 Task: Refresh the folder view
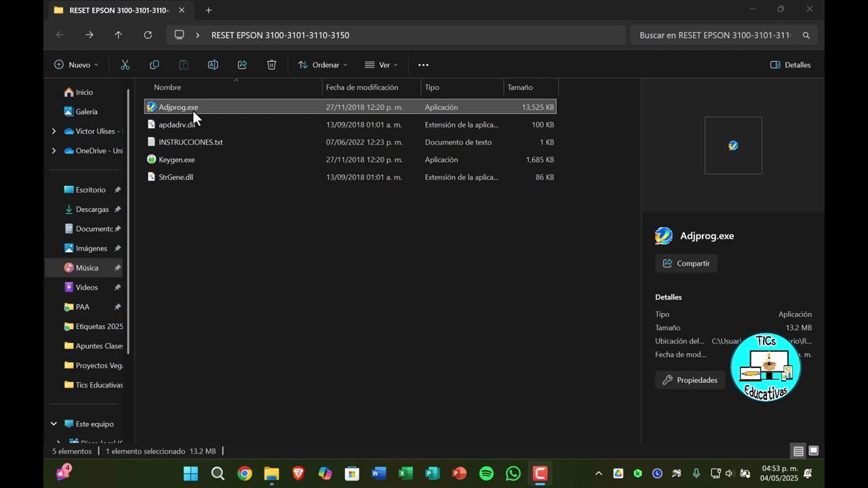point(148,35)
